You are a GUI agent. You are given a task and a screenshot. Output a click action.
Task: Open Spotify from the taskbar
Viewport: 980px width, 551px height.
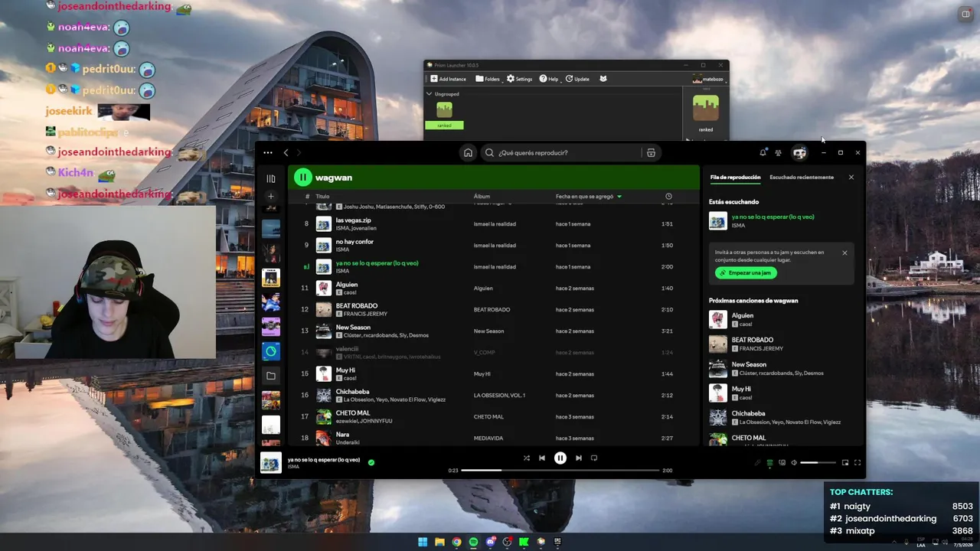(473, 542)
